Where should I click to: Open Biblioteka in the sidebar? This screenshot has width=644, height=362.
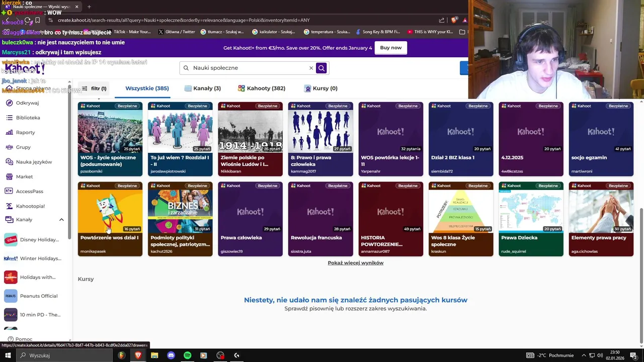point(28,118)
